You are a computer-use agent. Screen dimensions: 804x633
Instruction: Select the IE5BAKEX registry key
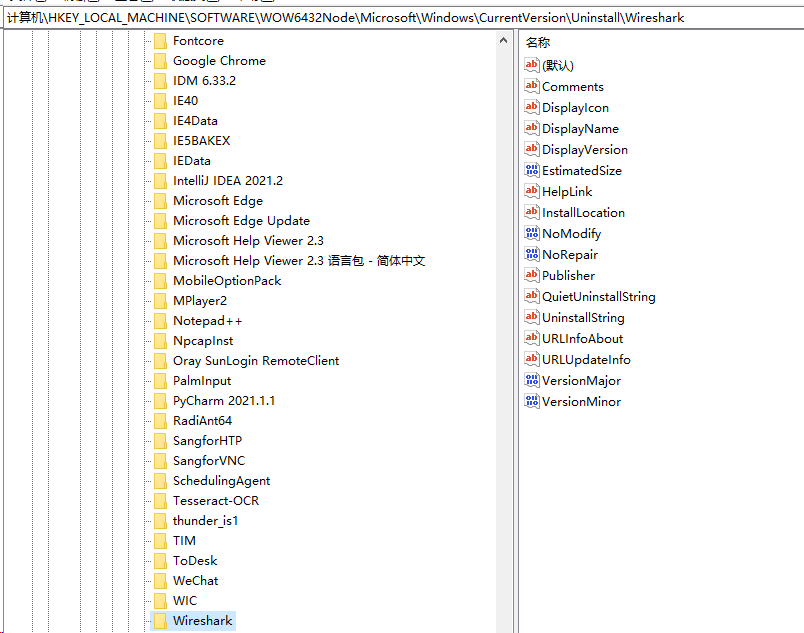coord(202,141)
